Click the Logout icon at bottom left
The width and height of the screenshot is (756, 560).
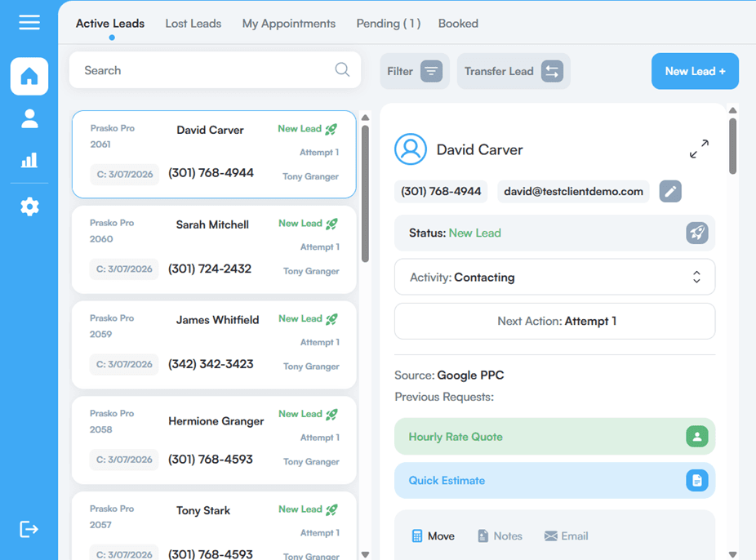click(x=29, y=529)
